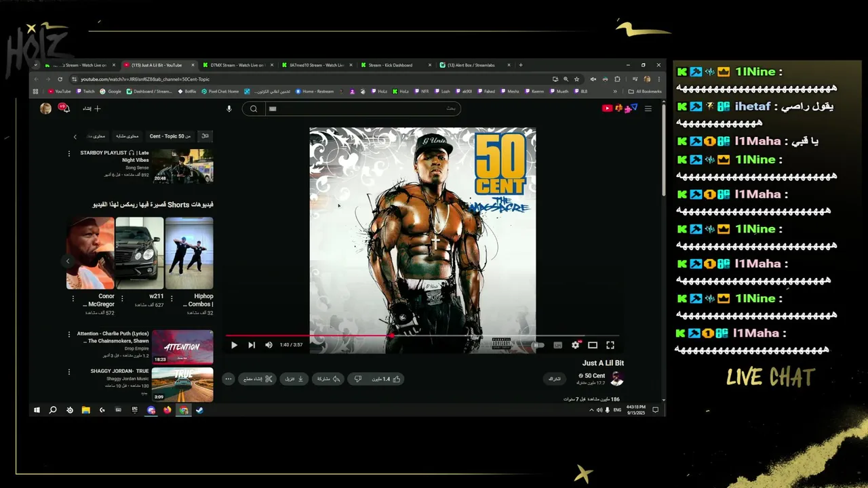Open the Home - Restream bookmark
This screenshot has height=488, width=868.
[x=315, y=91]
